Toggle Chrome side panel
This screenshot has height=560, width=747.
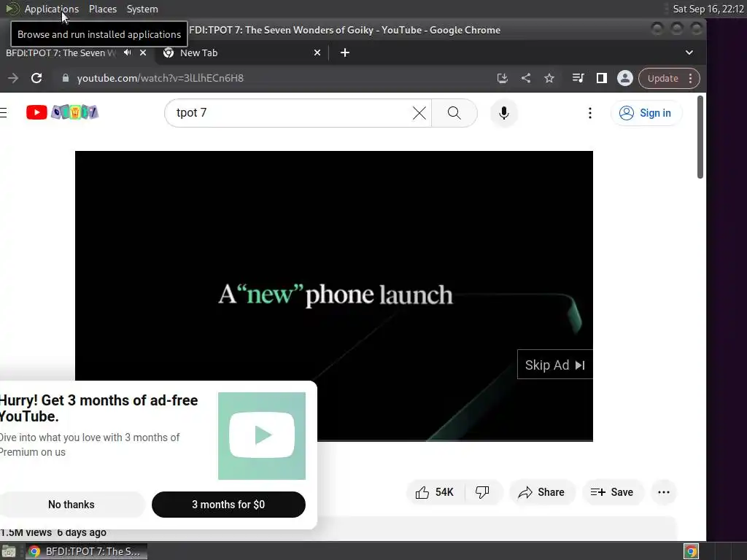(x=602, y=78)
